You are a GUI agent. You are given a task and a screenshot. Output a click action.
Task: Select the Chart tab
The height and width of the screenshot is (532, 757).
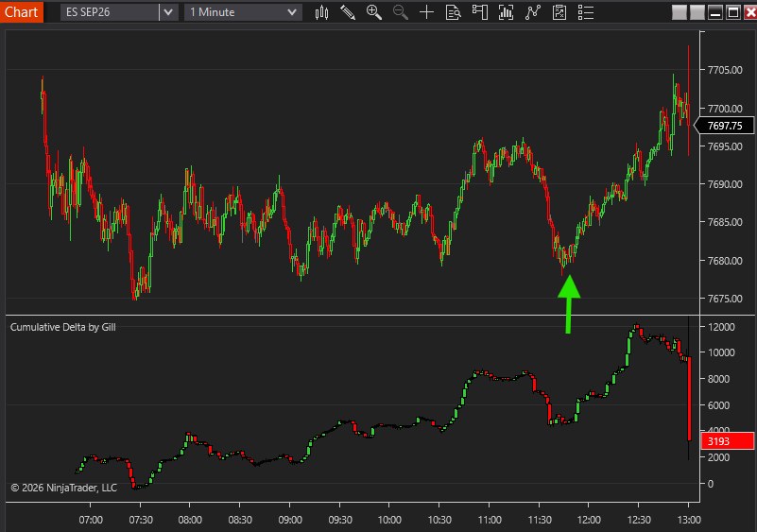pos(21,11)
